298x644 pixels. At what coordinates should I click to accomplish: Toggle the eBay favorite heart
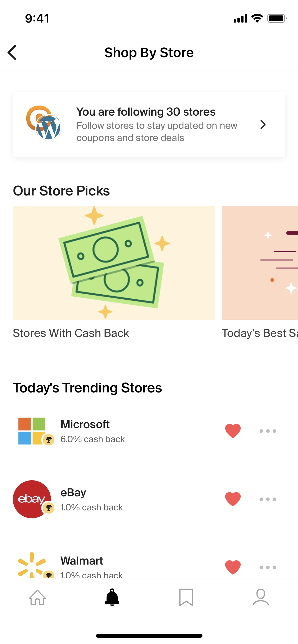pos(233,499)
